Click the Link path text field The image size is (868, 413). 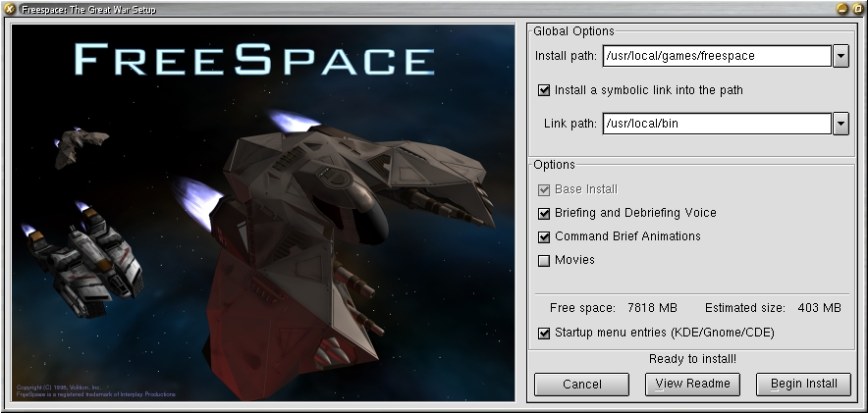[718, 124]
